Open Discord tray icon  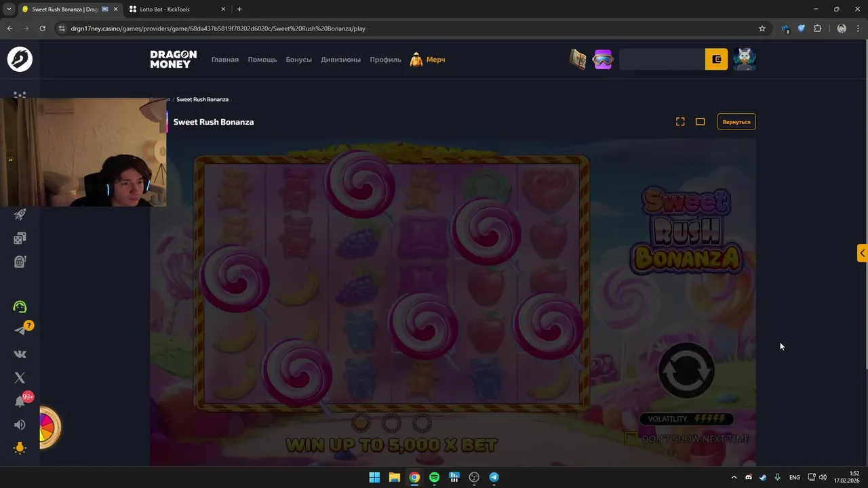coord(749,477)
